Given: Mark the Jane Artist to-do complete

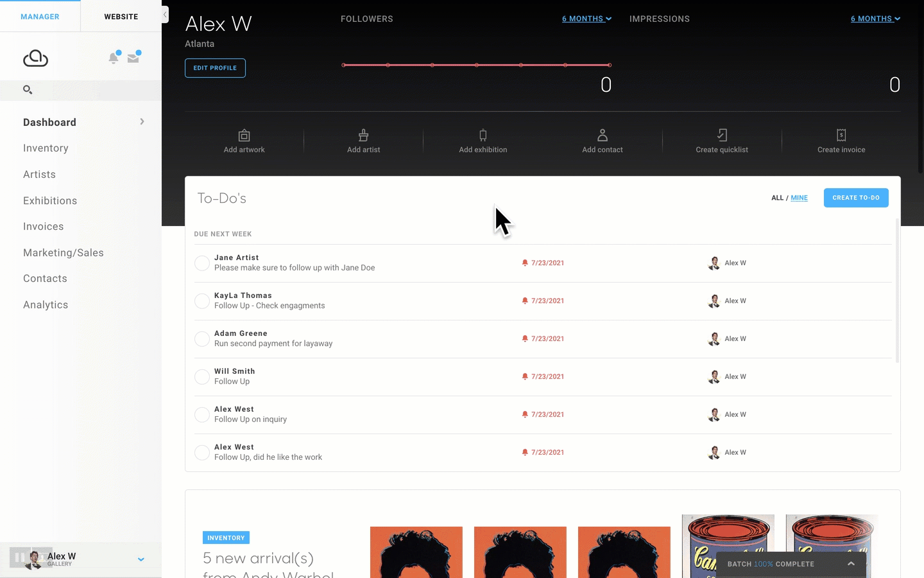Looking at the screenshot, I should coord(202,263).
